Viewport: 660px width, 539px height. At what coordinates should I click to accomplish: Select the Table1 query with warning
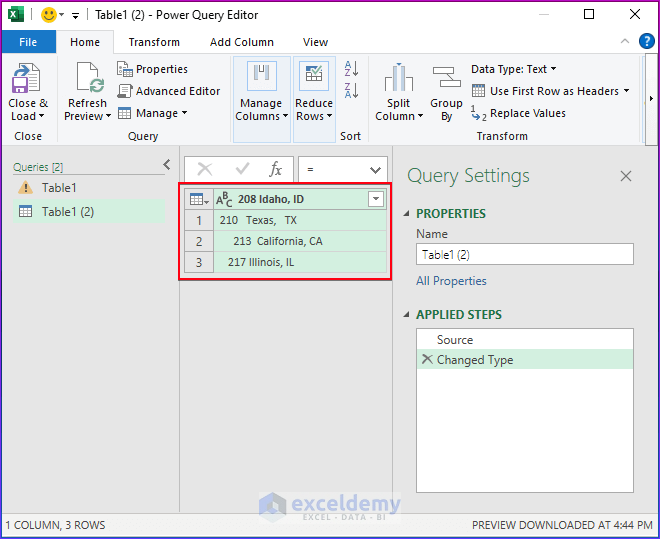[89, 188]
